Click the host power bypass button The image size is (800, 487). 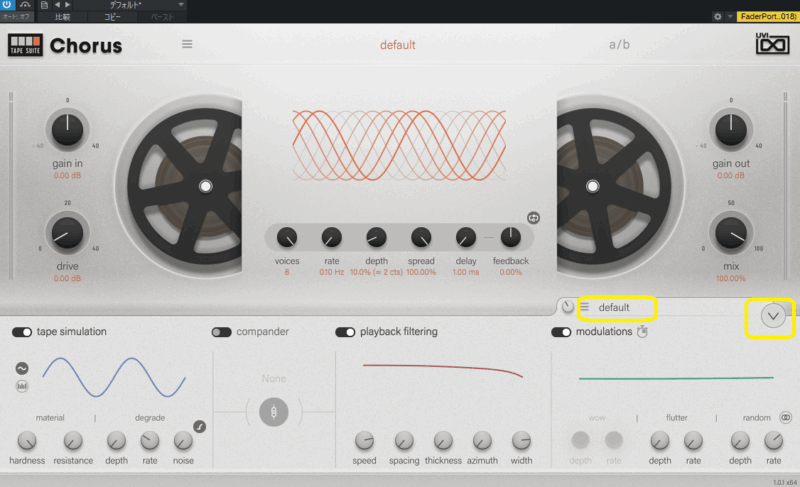point(8,5)
